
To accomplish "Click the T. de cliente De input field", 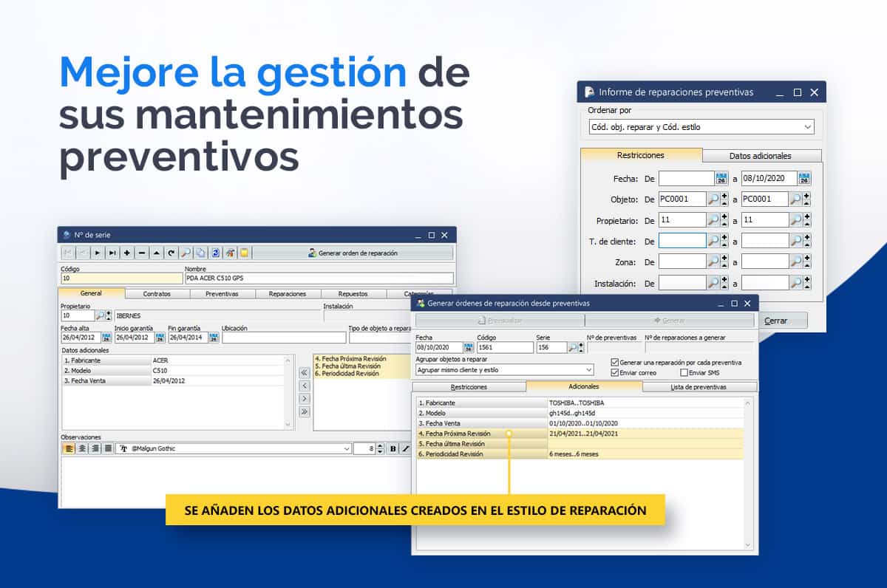I will point(682,241).
